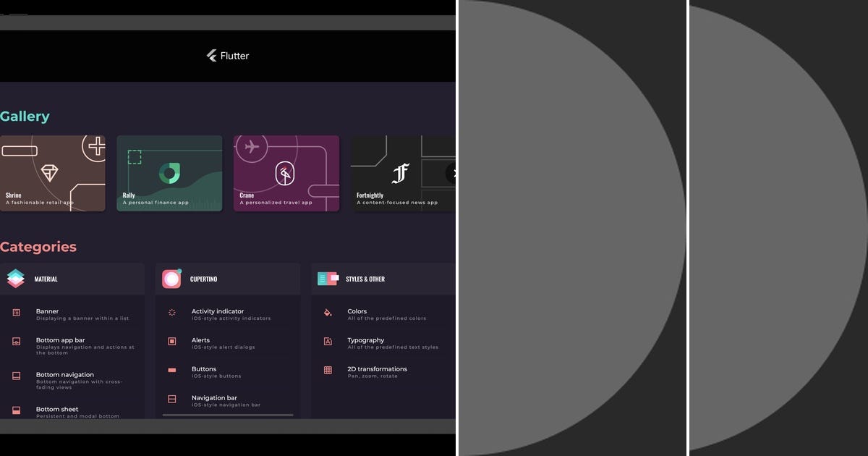Open the Fortnightly news app card
The height and width of the screenshot is (456, 868).
(x=404, y=173)
